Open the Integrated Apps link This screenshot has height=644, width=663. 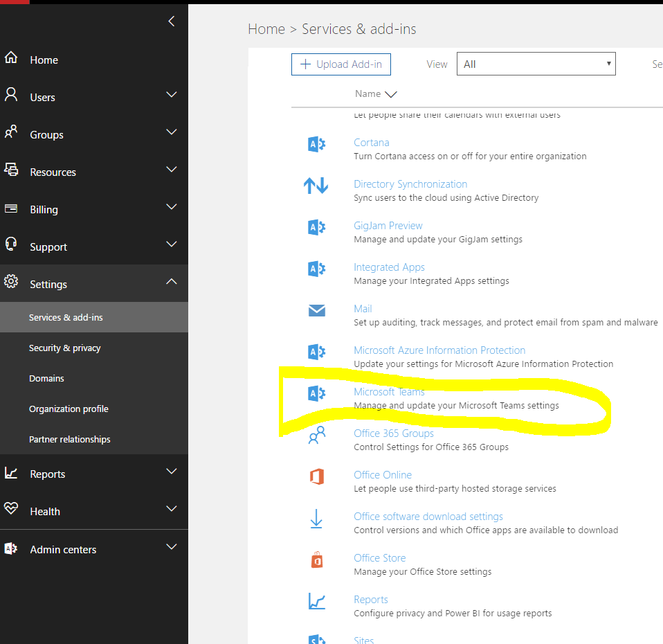click(389, 267)
